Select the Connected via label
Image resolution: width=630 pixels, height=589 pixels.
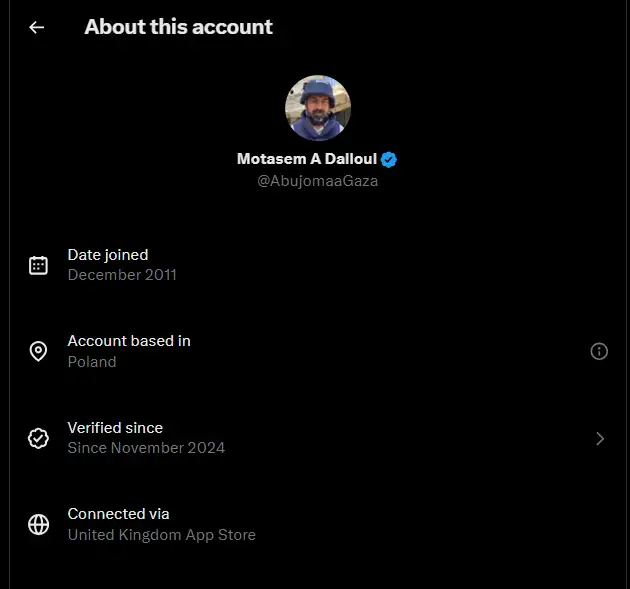click(x=118, y=514)
